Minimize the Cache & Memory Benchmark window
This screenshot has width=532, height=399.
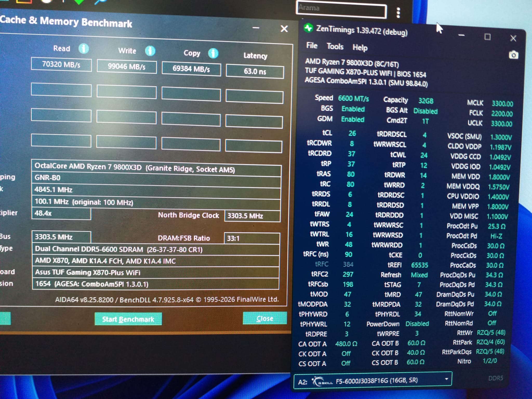[256, 28]
